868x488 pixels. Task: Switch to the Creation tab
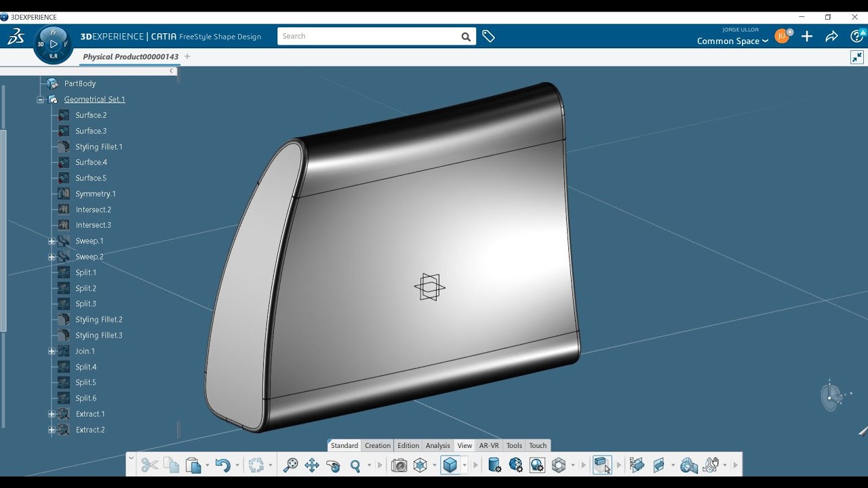click(378, 445)
